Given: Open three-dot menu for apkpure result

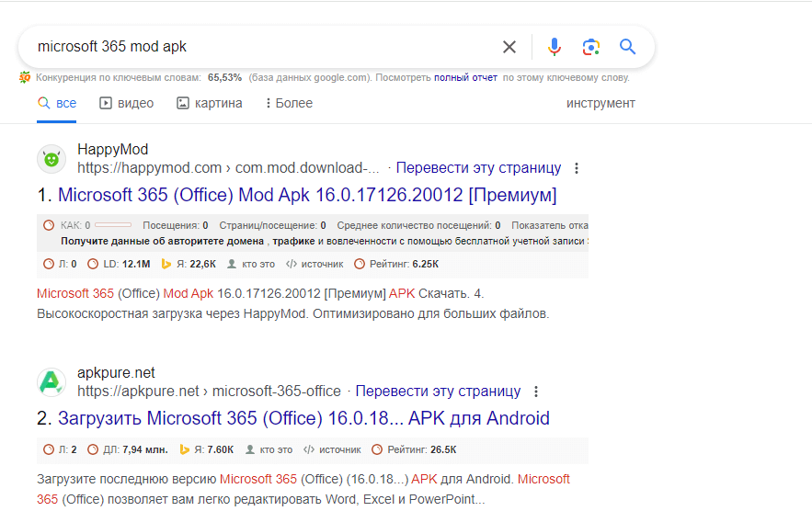Looking at the screenshot, I should pos(536,392).
